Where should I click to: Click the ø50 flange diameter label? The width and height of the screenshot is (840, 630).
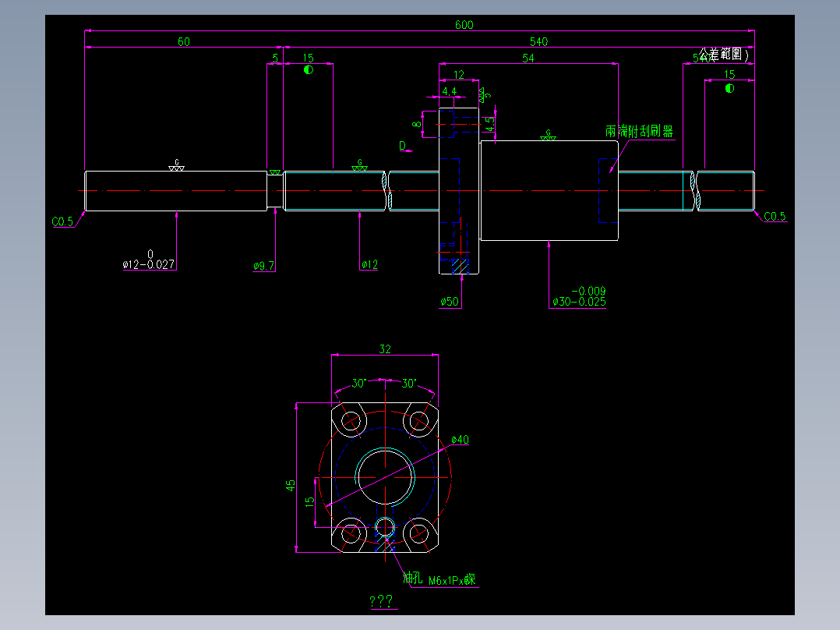450,300
